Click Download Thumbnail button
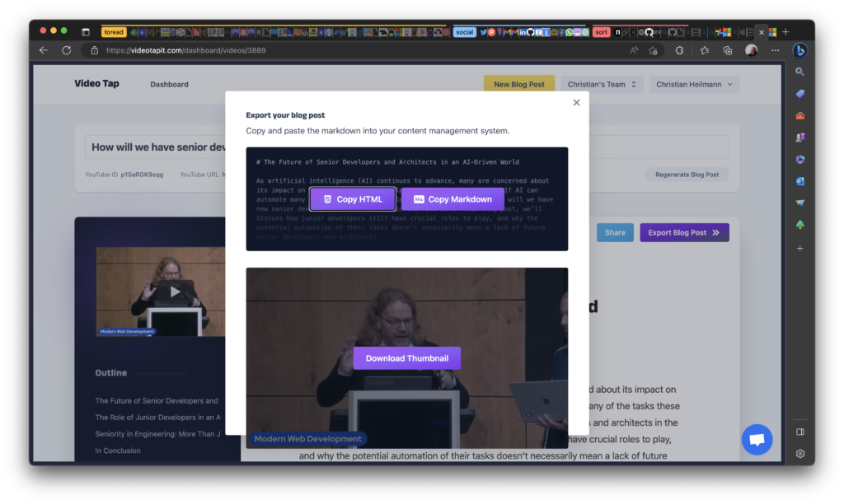This screenshot has height=504, width=844. [x=407, y=358]
